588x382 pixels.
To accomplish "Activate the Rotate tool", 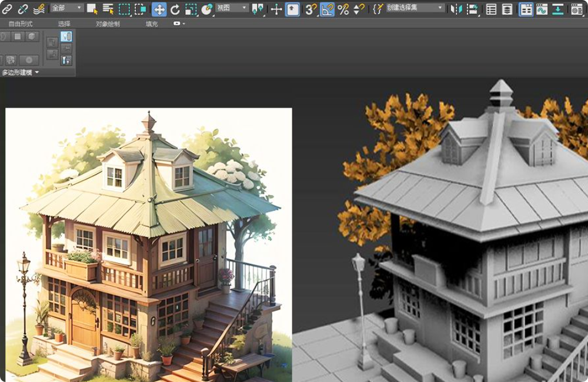I will [175, 9].
